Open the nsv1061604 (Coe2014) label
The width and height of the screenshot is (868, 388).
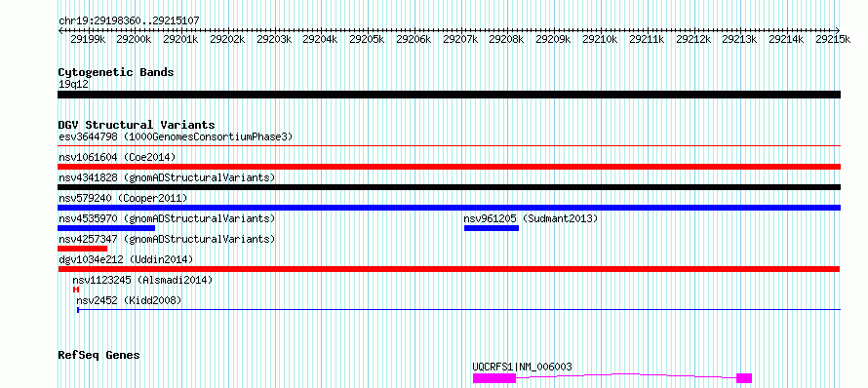[117, 157]
